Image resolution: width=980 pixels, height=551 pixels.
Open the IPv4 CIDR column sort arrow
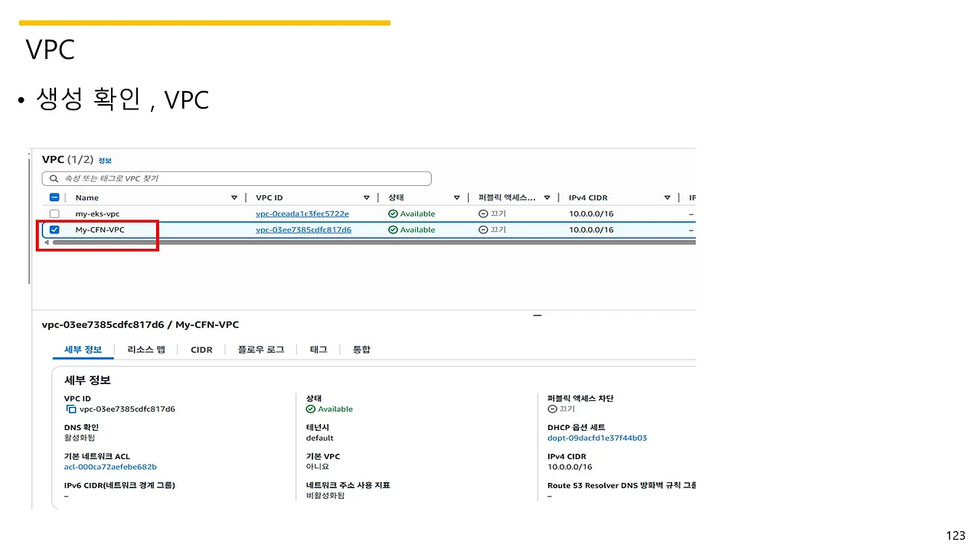pyautogui.click(x=668, y=198)
